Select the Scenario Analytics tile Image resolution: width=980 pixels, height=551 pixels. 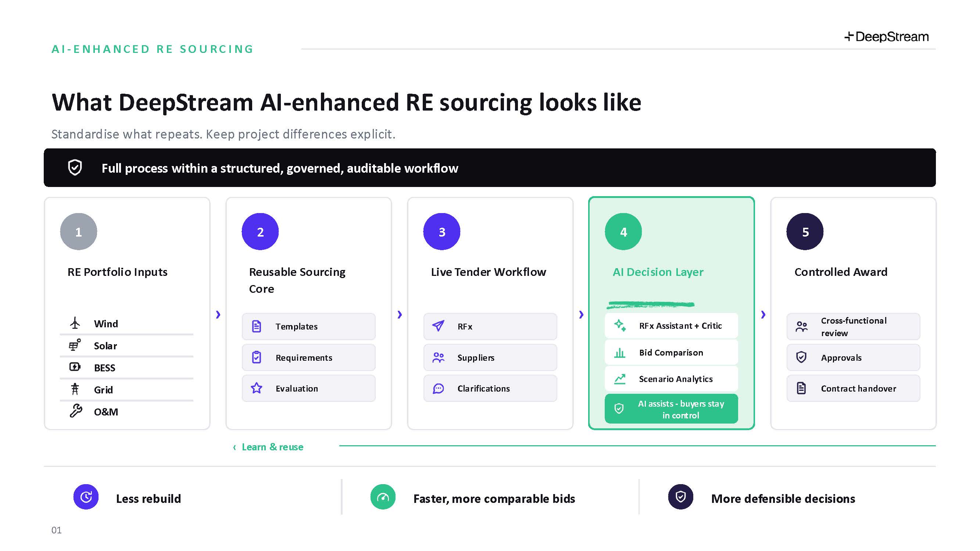672,379
